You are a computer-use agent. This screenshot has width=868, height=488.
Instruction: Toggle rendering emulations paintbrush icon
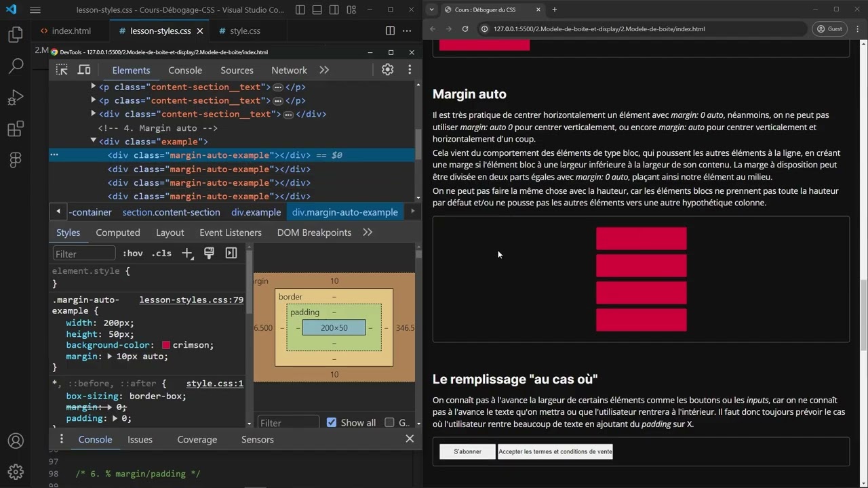(209, 253)
